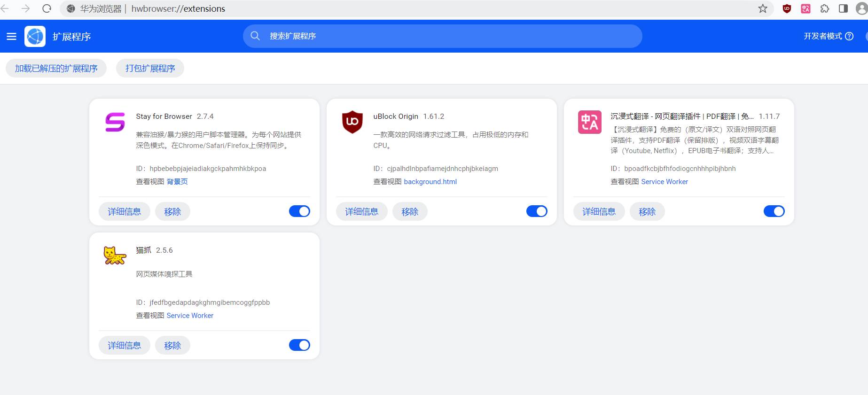
Task: Click the 扩展程序 page heading
Action: (x=71, y=37)
